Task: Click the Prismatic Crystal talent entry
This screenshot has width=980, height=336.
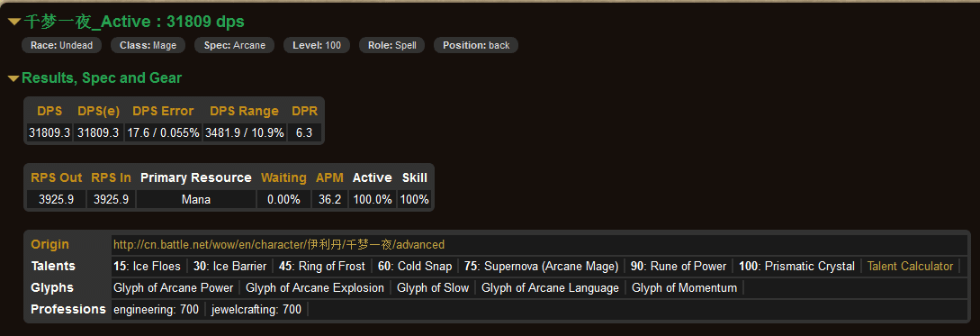Action: [797, 266]
